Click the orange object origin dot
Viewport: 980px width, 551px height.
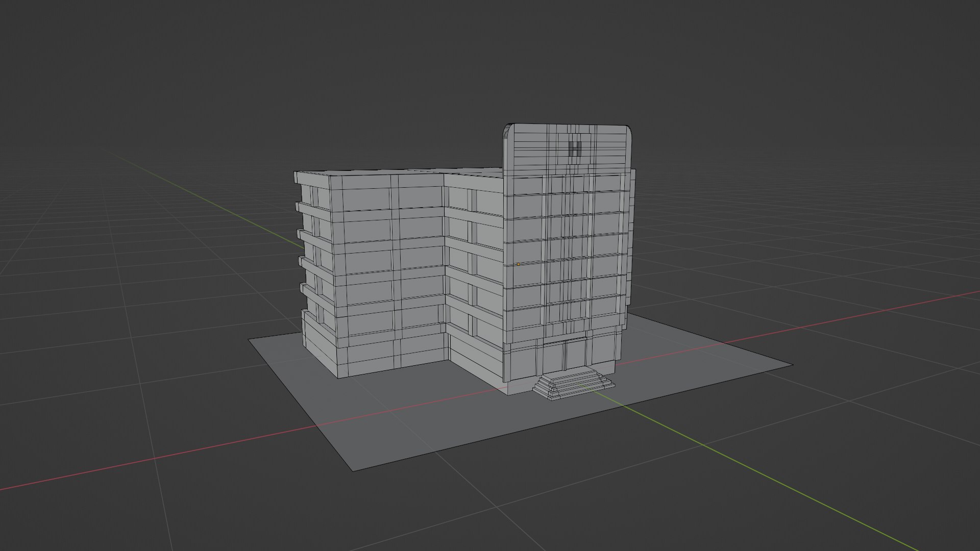[x=518, y=264]
